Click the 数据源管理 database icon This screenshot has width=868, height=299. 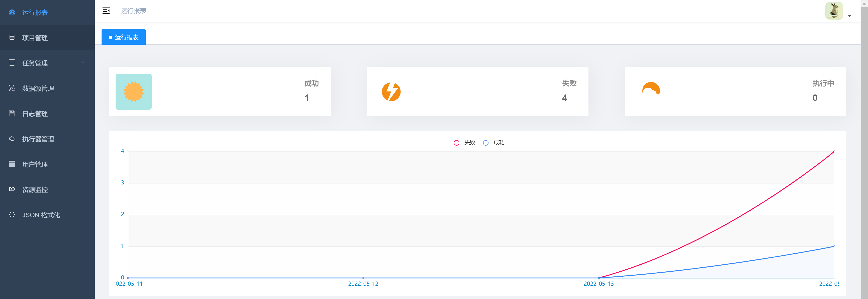coord(12,88)
